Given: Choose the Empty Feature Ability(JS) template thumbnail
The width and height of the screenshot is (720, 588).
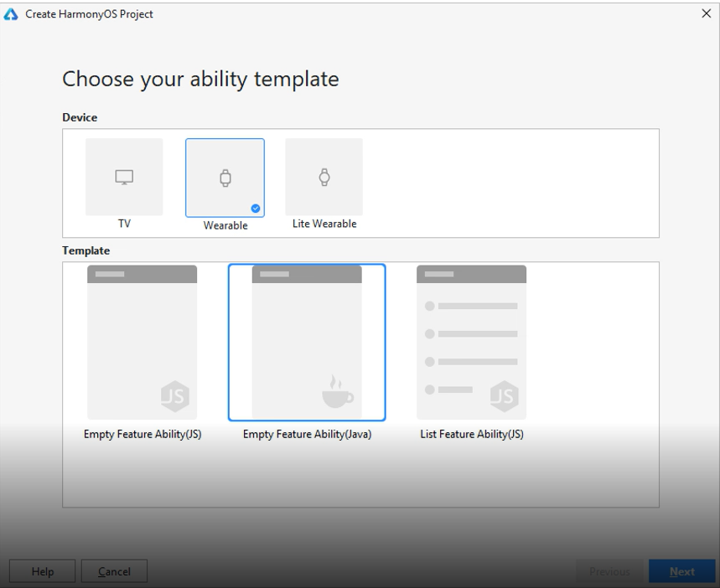Looking at the screenshot, I should click(142, 342).
